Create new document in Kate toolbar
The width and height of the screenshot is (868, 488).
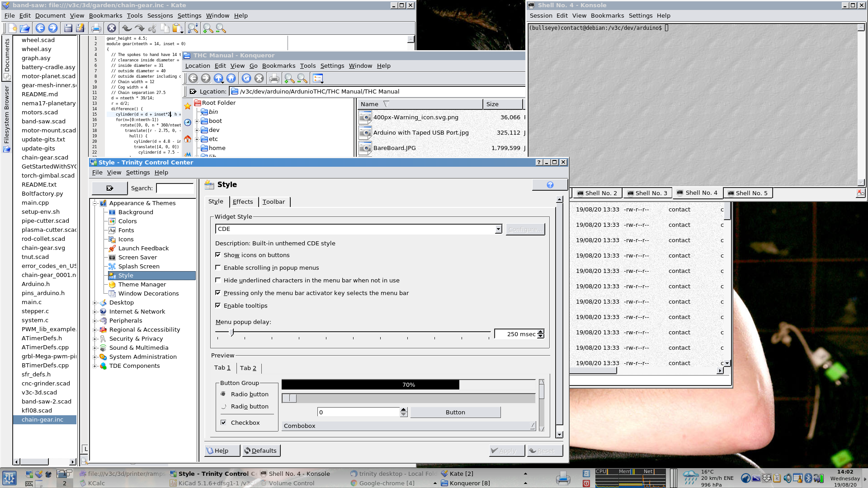click(x=13, y=28)
